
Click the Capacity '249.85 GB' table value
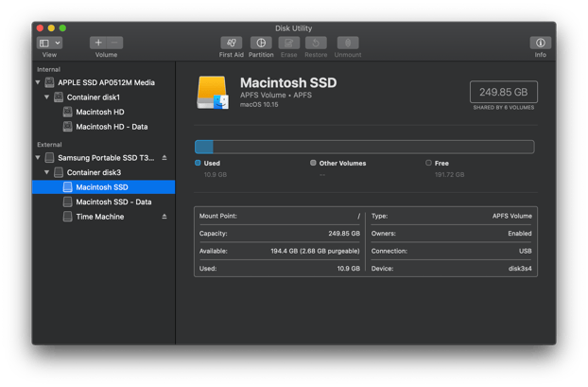[344, 234]
